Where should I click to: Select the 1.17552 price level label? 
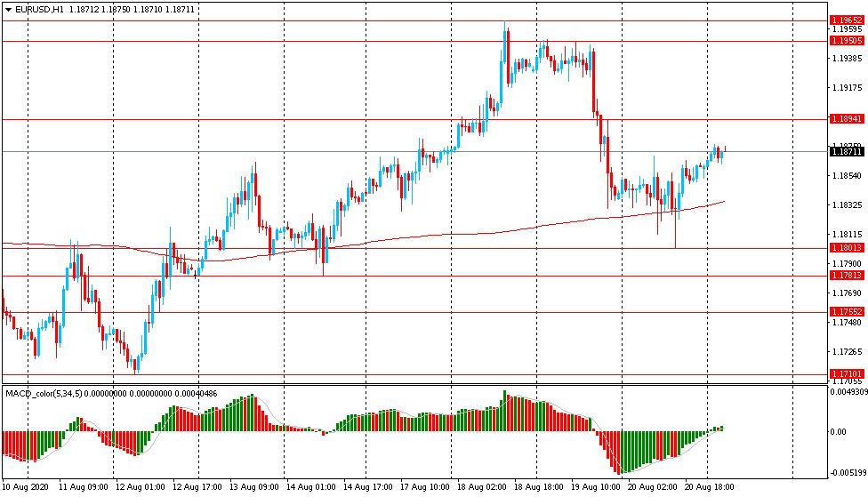pos(847,312)
